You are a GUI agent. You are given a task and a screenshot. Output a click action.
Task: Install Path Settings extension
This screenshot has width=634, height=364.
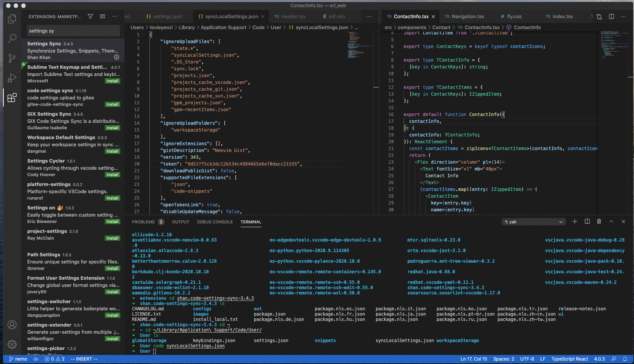(x=112, y=268)
